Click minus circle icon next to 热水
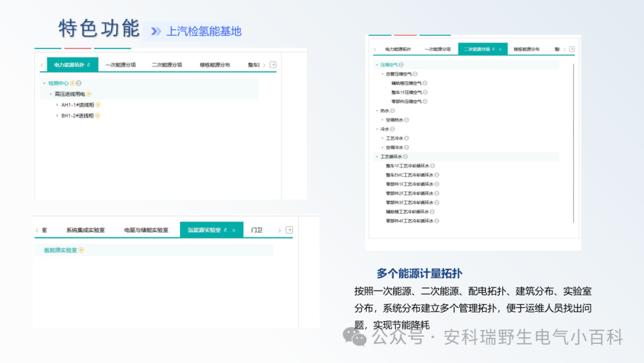The height and width of the screenshot is (363, 644). pos(392,110)
